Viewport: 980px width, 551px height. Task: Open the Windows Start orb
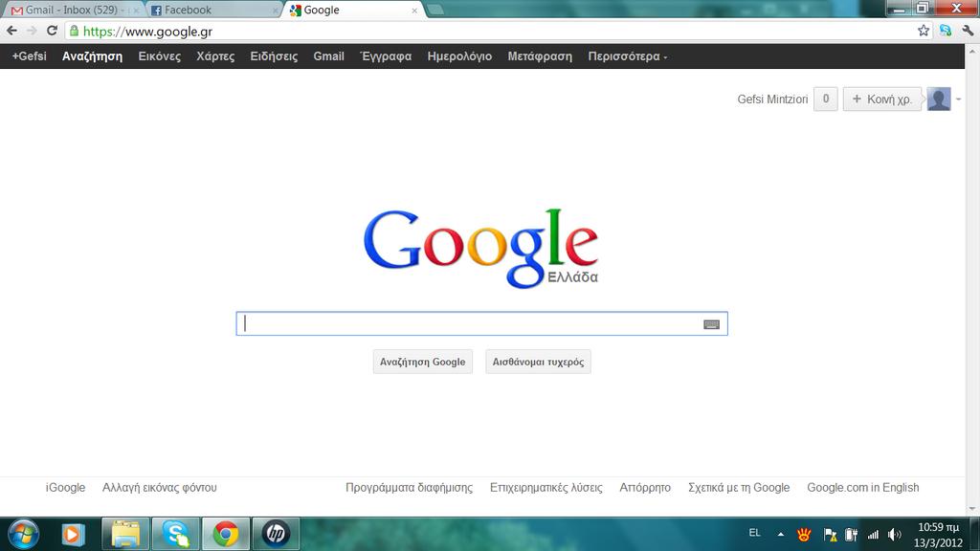pos(24,534)
